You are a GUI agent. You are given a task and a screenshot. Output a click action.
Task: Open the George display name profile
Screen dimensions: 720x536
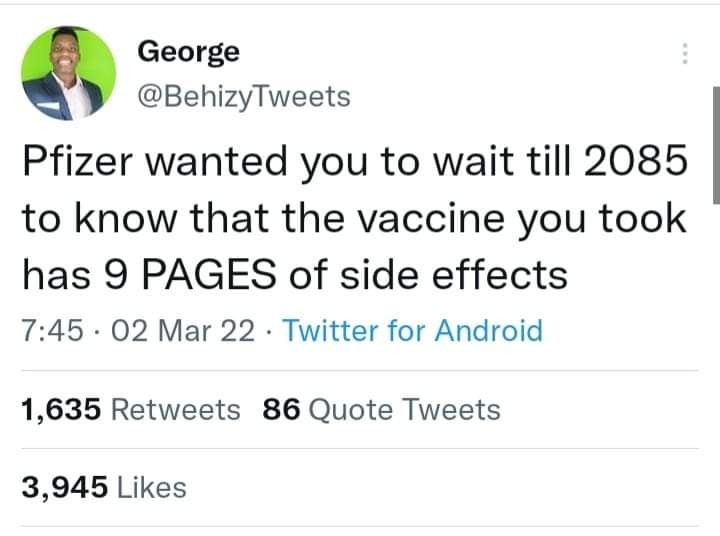(187, 50)
